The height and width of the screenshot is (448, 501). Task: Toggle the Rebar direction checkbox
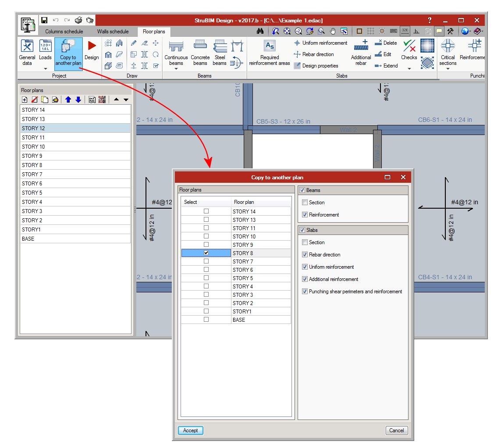pyautogui.click(x=305, y=255)
